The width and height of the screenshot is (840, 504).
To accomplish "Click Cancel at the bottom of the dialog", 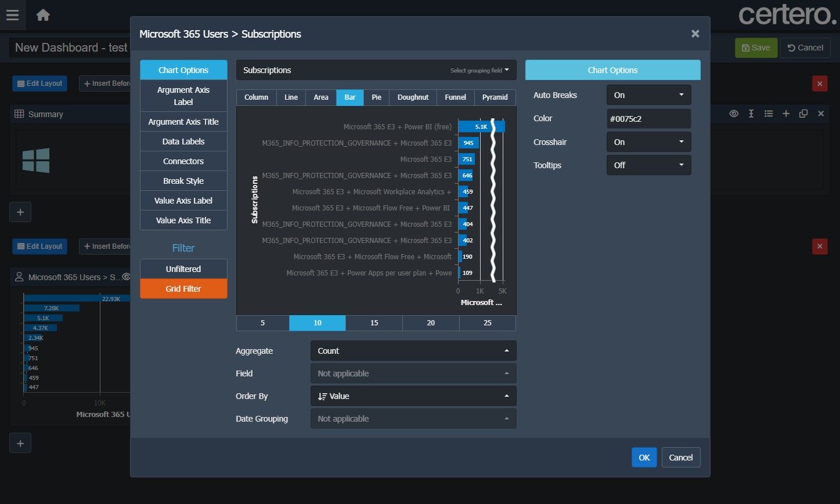I will coord(681,458).
